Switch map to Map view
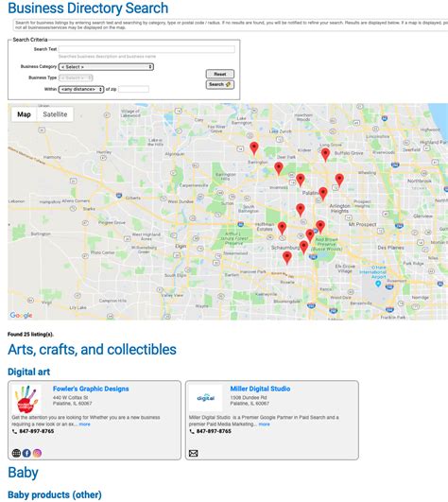This screenshot has height=502, width=448. [x=24, y=114]
